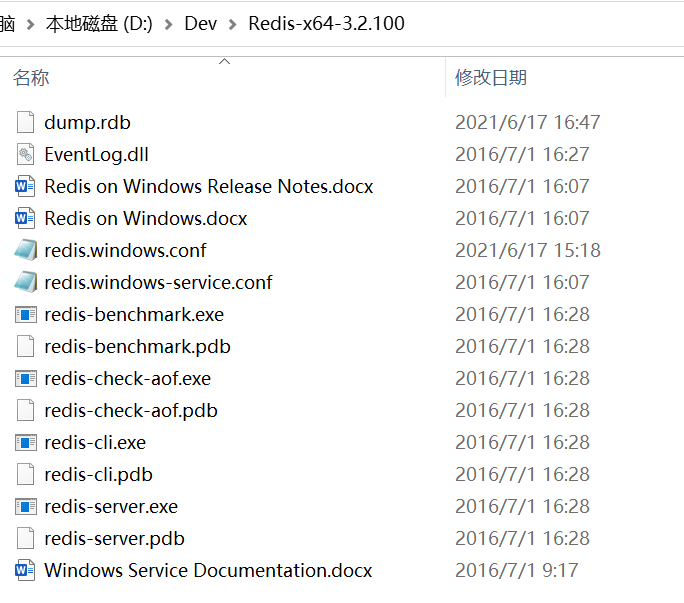684x603 pixels.
Task: Go to the Dev folder in the breadcrumb
Action: pyautogui.click(x=201, y=24)
